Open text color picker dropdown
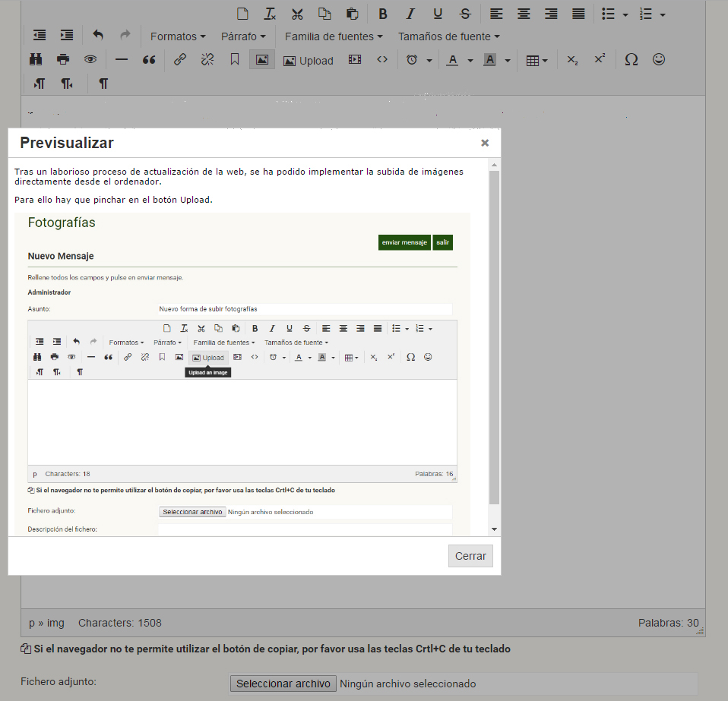This screenshot has height=701, width=728. [470, 60]
